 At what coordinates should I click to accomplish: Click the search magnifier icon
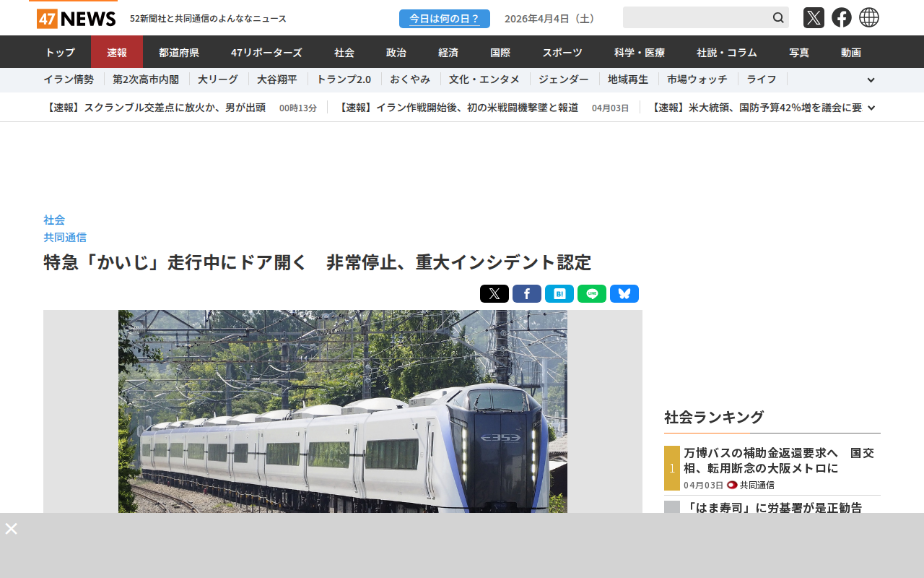click(x=778, y=17)
